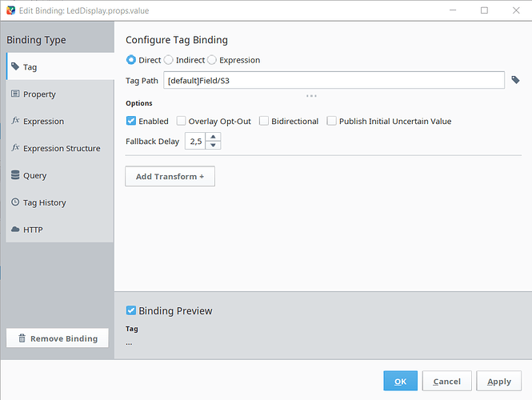Image resolution: width=532 pixels, height=400 pixels.
Task: Increase Fallback Delay with the up arrow
Action: (213, 137)
